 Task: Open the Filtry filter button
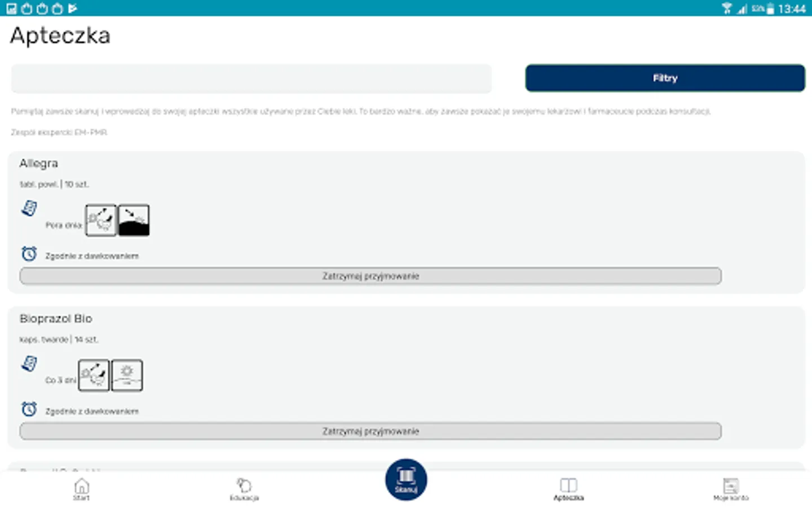coord(665,78)
